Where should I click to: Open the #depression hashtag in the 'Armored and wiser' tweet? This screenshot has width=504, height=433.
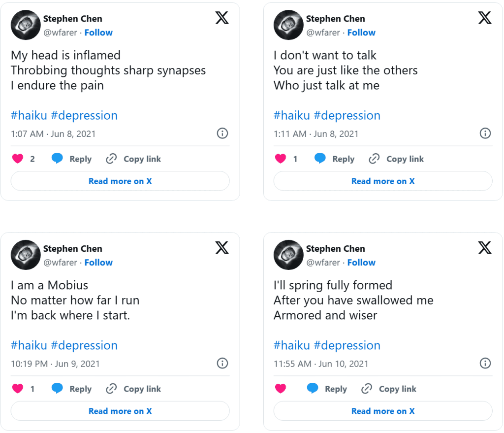click(347, 345)
